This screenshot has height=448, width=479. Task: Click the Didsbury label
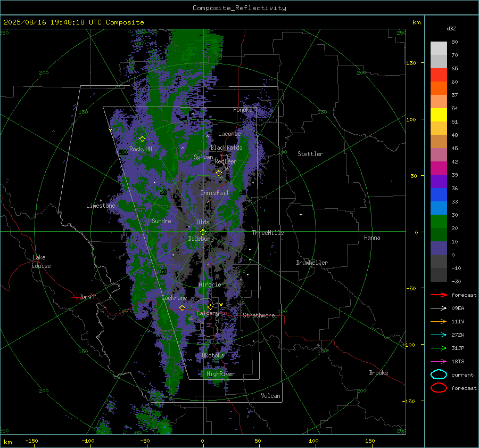pos(201,239)
